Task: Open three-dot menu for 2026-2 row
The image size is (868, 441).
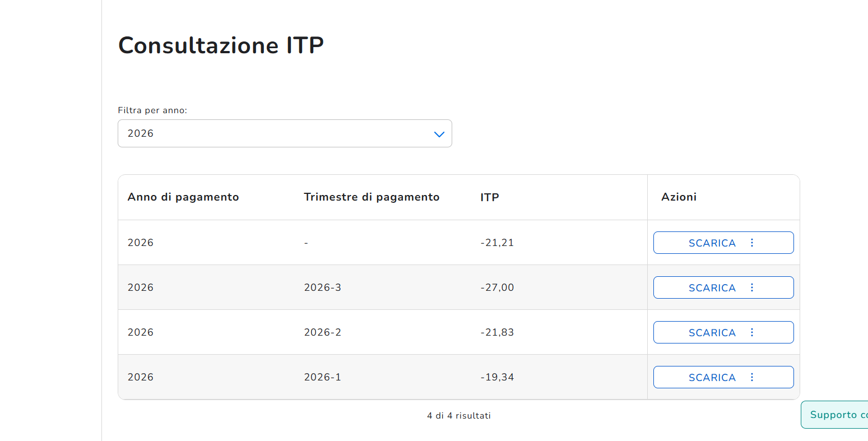Action: pos(752,332)
